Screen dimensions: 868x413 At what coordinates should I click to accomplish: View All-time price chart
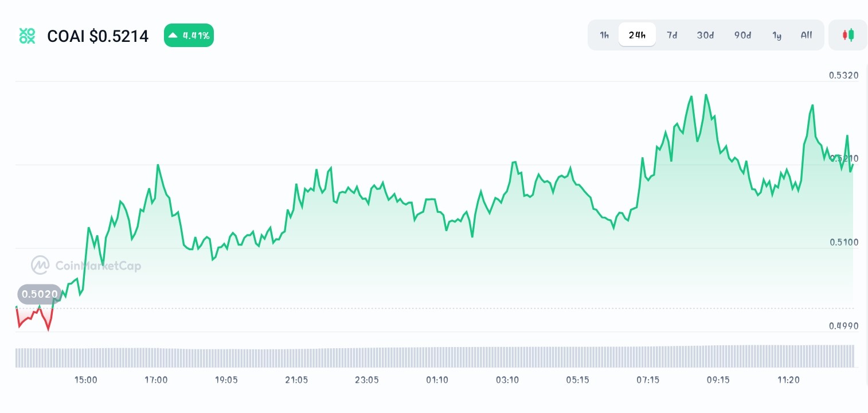pos(806,35)
